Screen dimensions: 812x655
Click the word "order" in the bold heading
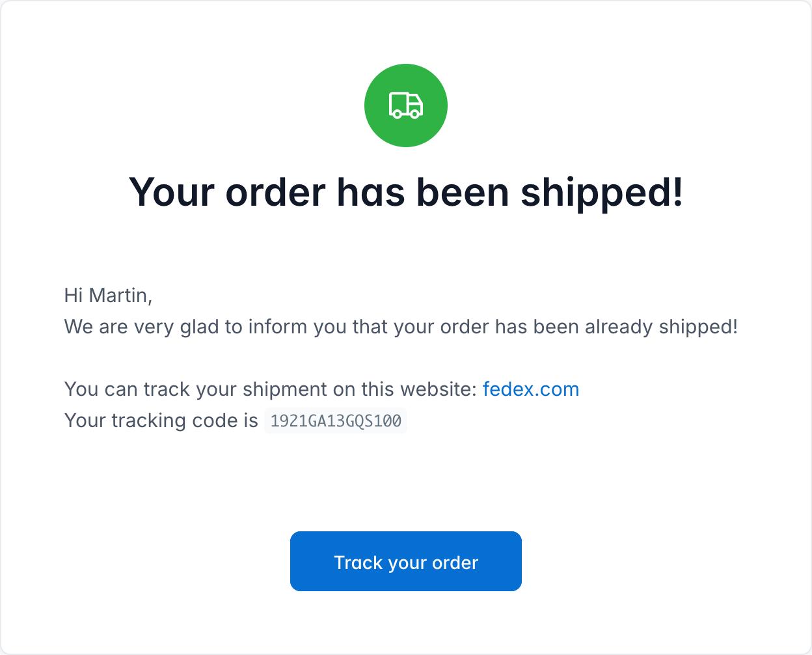pyautogui.click(x=275, y=192)
